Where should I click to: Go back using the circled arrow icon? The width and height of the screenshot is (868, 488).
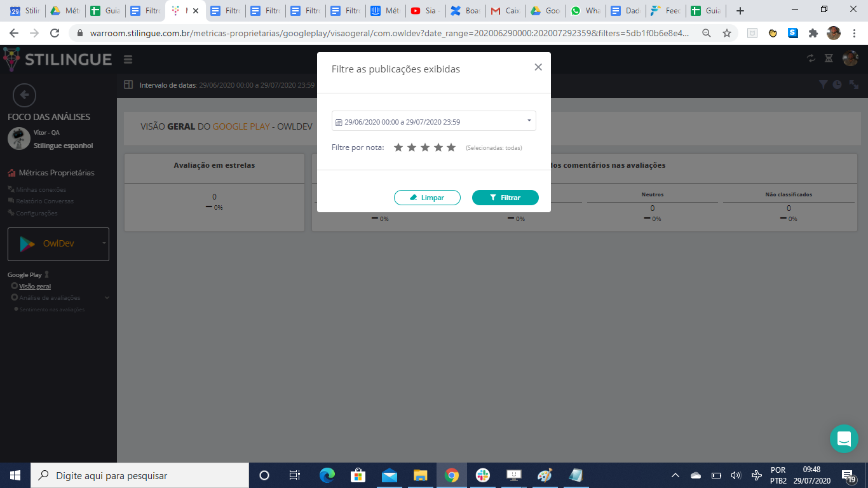(x=24, y=95)
